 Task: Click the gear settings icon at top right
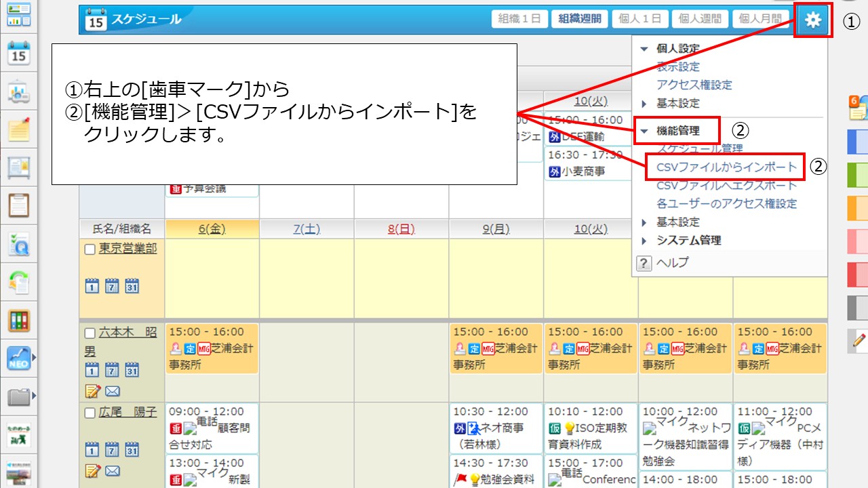(812, 20)
